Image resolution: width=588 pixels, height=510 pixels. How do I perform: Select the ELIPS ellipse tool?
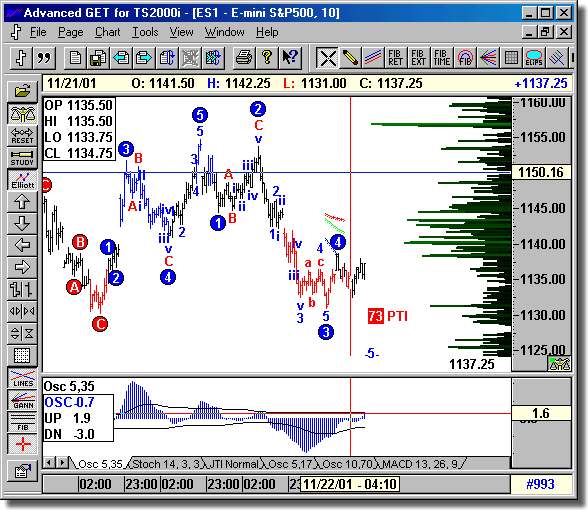534,58
